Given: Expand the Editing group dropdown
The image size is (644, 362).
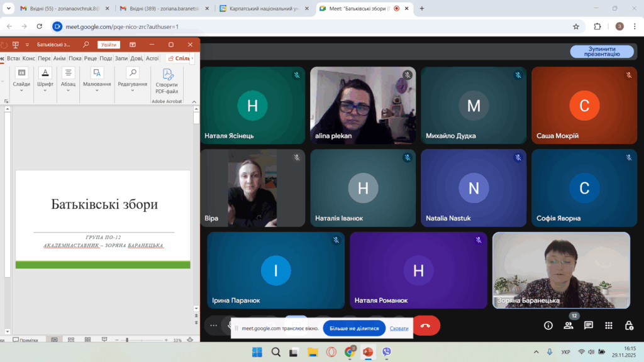Looking at the screenshot, I should [132, 90].
